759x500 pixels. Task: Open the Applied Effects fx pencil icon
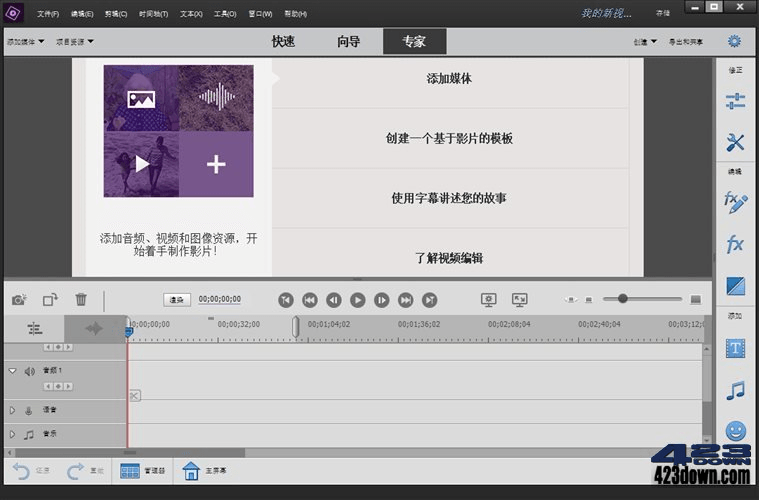[x=735, y=202]
